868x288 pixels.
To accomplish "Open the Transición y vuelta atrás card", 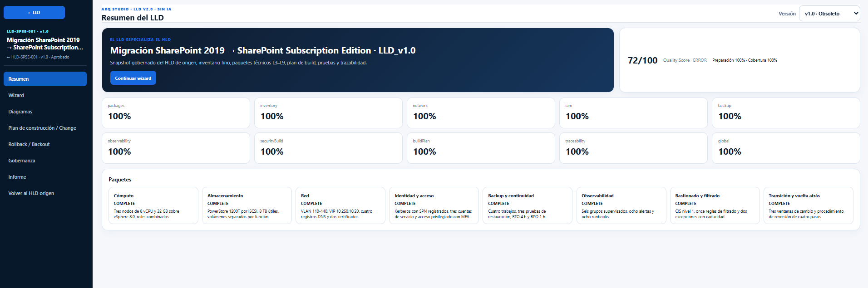I will point(808,205).
